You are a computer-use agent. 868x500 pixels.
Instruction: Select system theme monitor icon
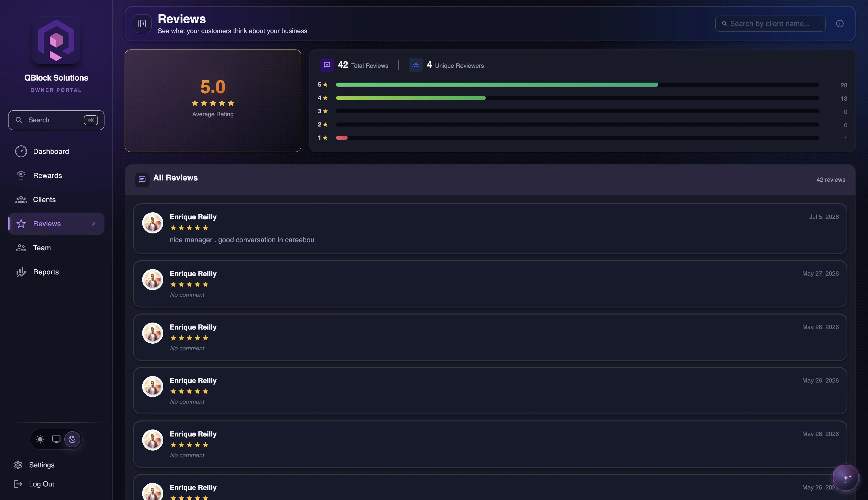coord(56,439)
